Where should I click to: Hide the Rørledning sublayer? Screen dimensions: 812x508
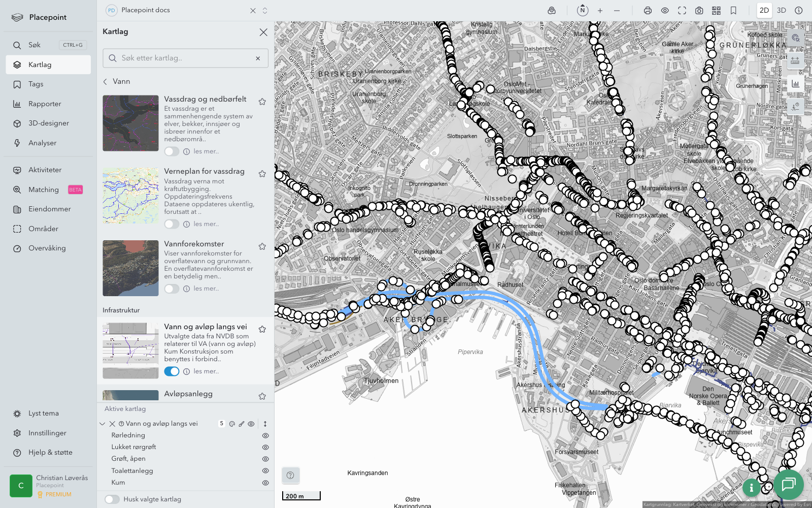point(265,436)
